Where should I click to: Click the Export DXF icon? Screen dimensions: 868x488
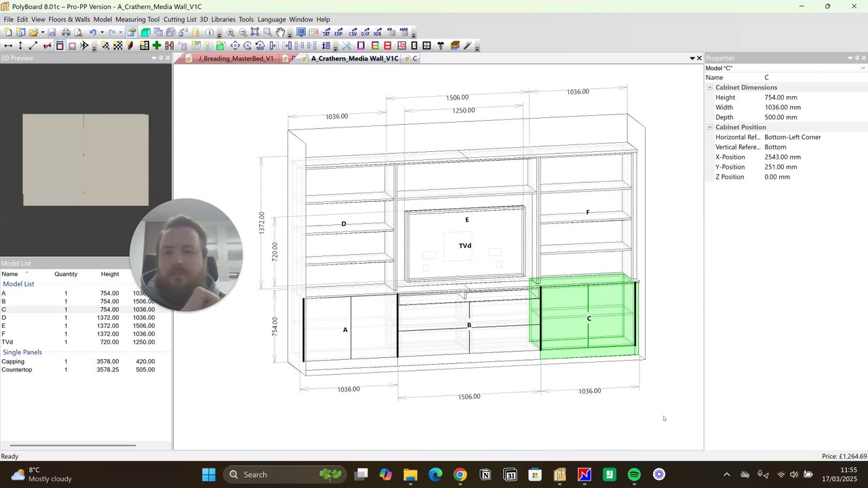pos(366,32)
